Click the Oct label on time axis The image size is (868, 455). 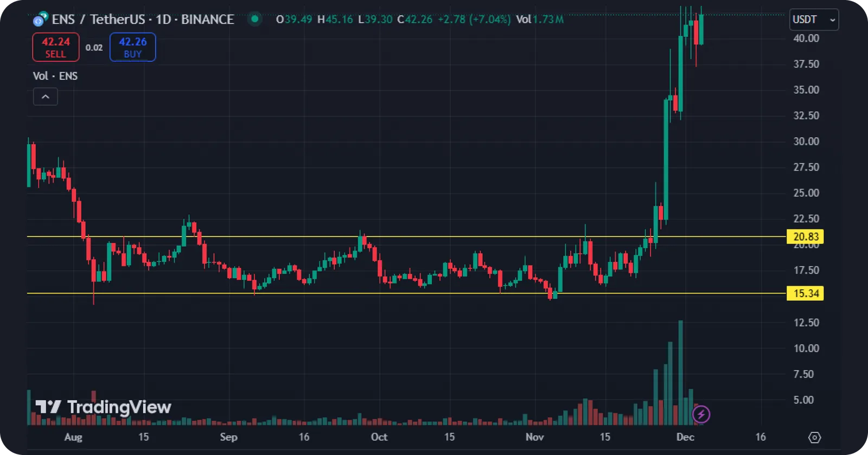tap(379, 437)
